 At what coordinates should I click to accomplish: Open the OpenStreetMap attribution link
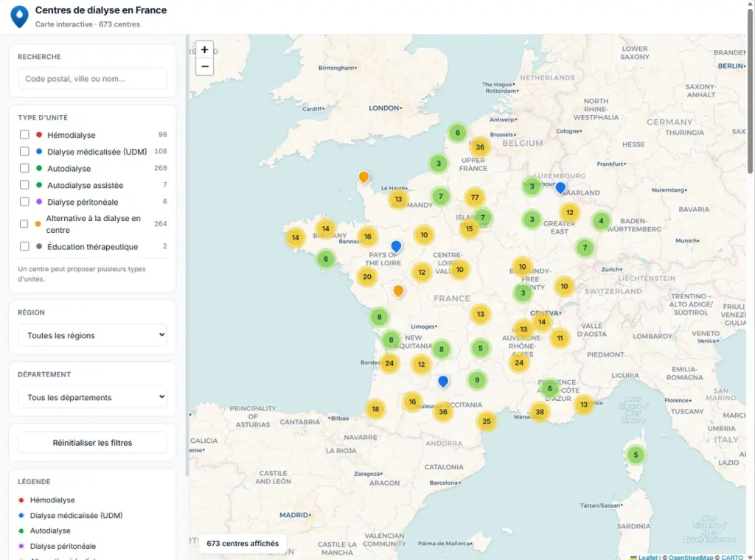pos(691,557)
